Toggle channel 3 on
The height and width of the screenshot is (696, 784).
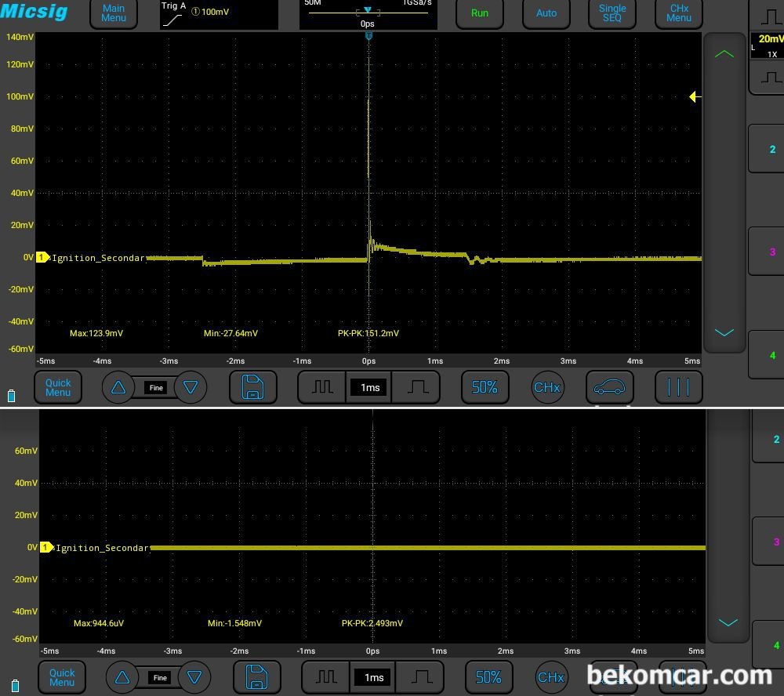pos(771,252)
